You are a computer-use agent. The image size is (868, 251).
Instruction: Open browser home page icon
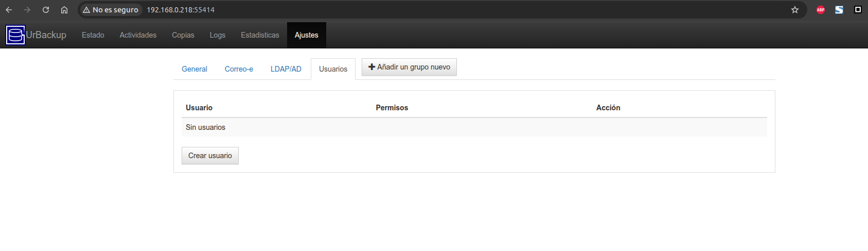(x=64, y=10)
